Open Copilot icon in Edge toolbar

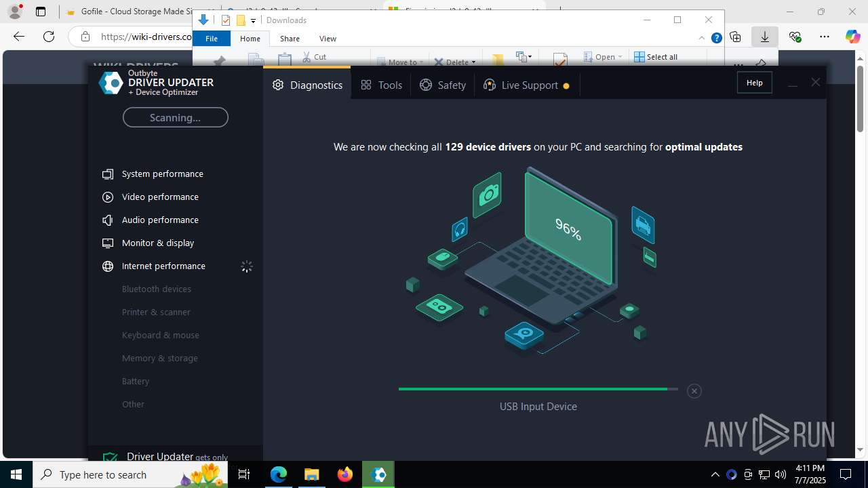click(852, 37)
